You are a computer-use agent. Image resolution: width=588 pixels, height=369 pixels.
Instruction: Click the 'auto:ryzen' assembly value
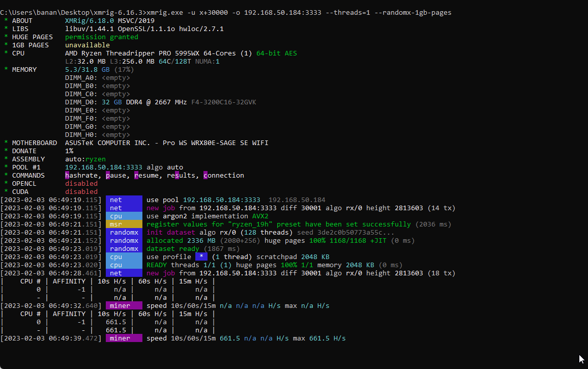click(85, 159)
